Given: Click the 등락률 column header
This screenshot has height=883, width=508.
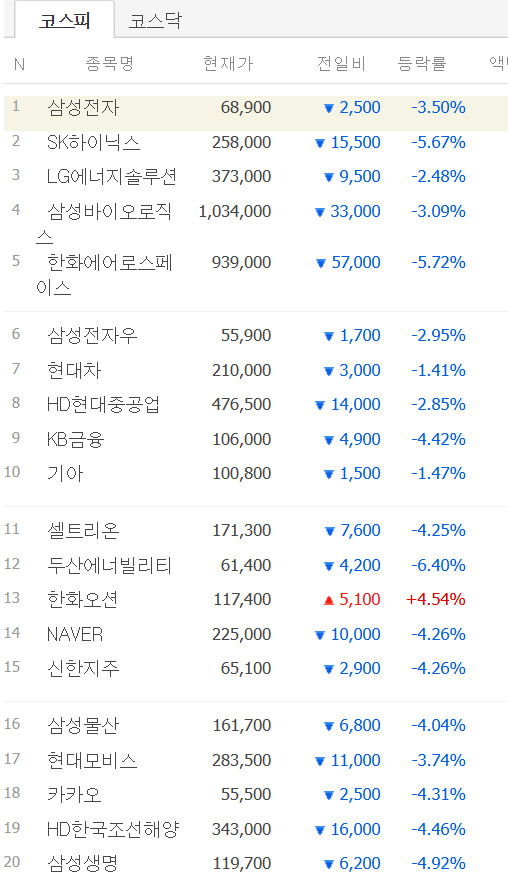Looking at the screenshot, I should click(x=422, y=64).
